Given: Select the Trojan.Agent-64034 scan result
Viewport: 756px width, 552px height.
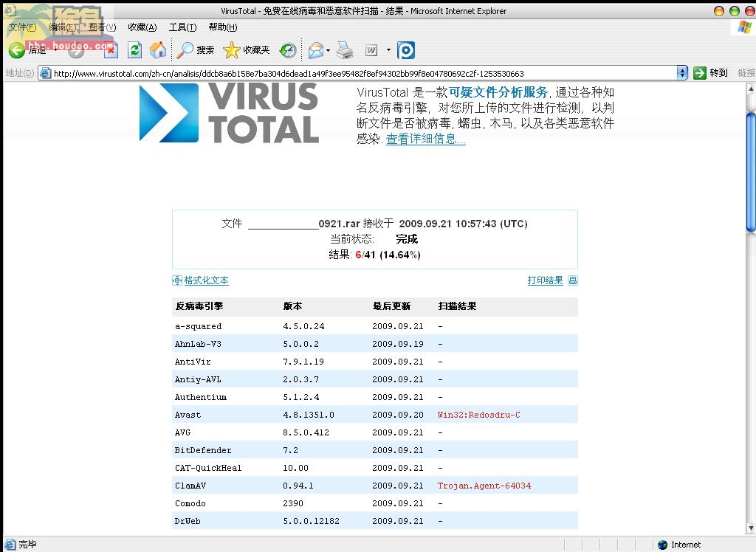Looking at the screenshot, I should [484, 486].
